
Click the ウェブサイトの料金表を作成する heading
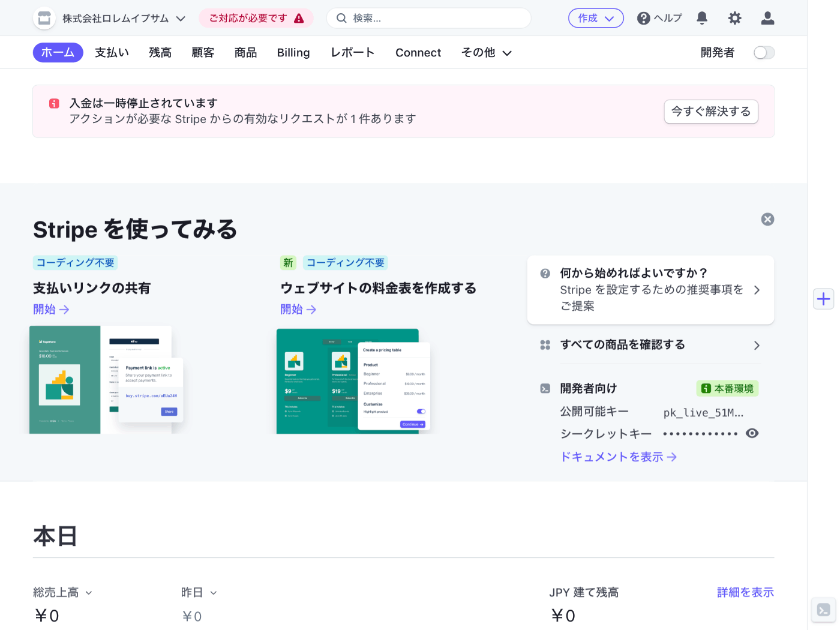(x=379, y=288)
